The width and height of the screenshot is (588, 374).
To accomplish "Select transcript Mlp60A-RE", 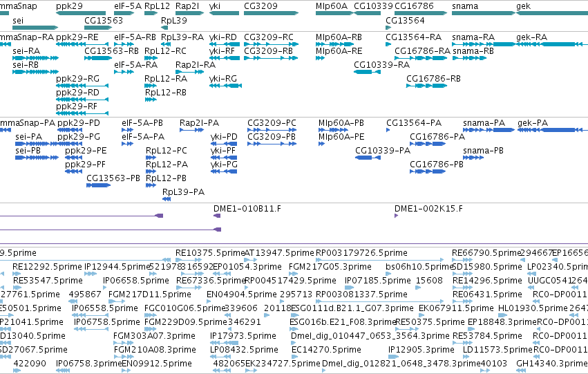I will click(339, 51).
